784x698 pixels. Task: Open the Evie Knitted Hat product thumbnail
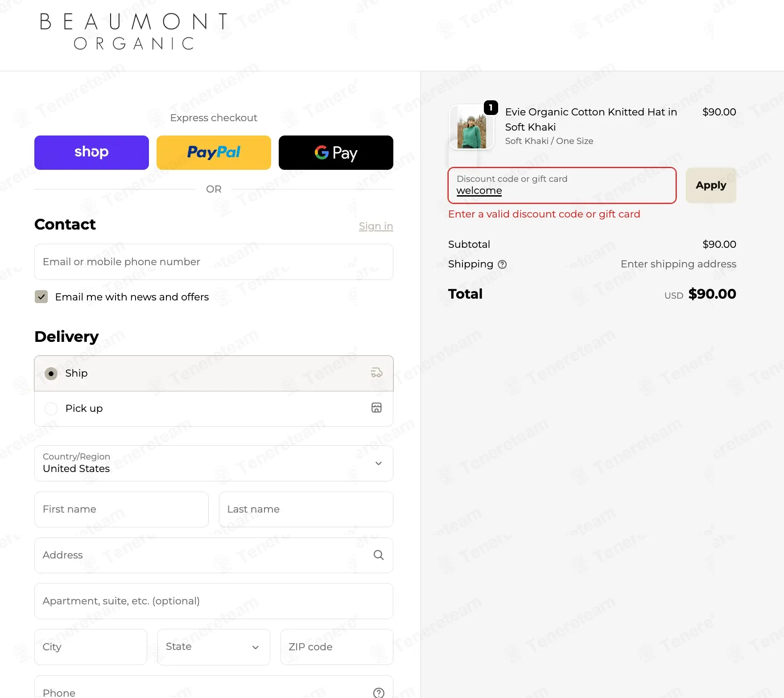click(x=471, y=127)
